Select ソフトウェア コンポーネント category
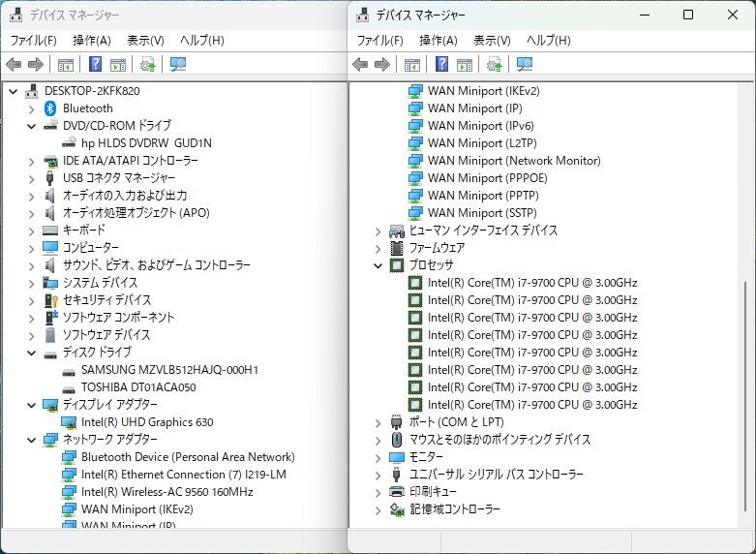This screenshot has height=554, width=756. (119, 318)
